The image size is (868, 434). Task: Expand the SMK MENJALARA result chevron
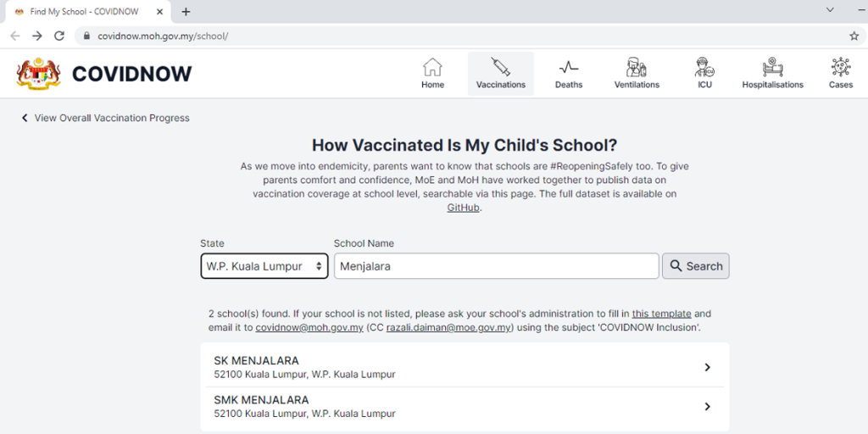(707, 406)
